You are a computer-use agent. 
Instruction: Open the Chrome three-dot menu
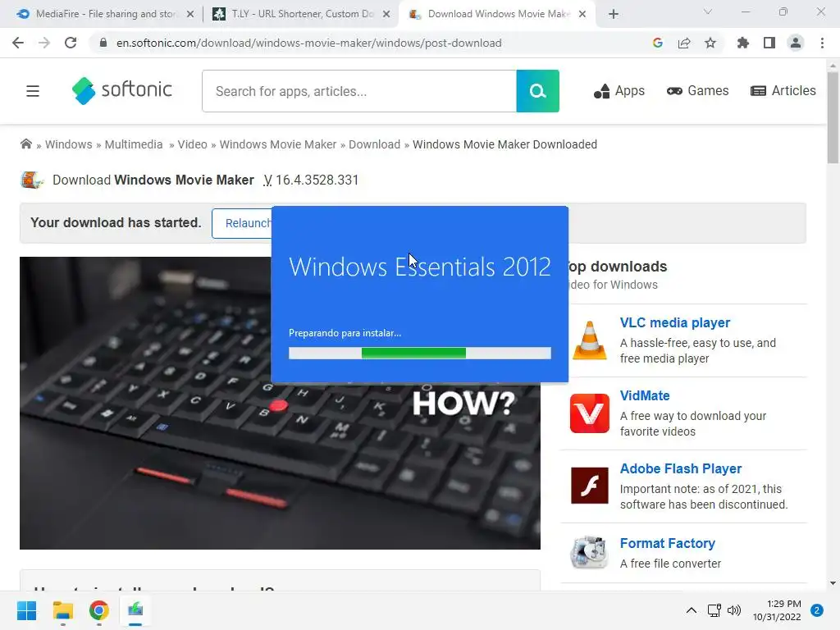pos(822,43)
